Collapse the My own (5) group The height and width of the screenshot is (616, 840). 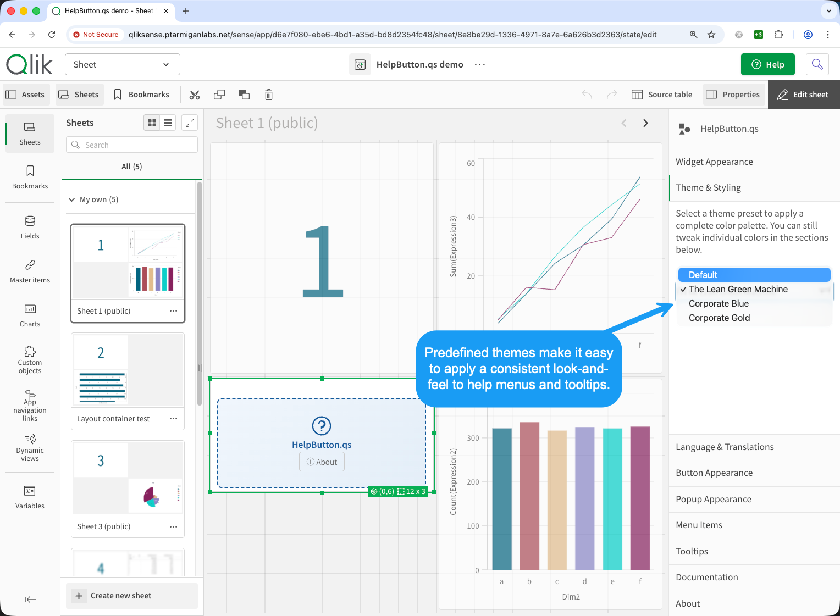click(x=71, y=199)
